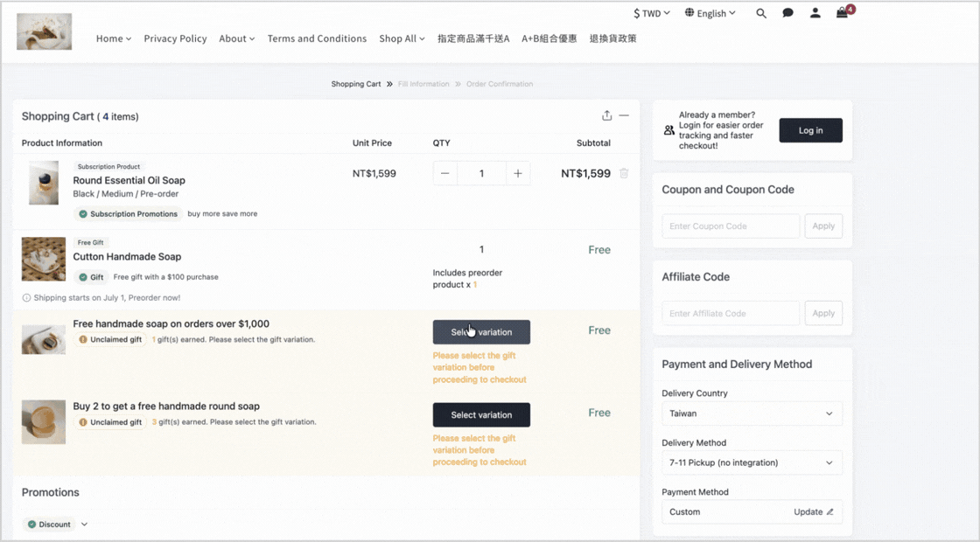Click the Enter Coupon Code field
Viewport: 980px width, 542px height.
pos(731,226)
